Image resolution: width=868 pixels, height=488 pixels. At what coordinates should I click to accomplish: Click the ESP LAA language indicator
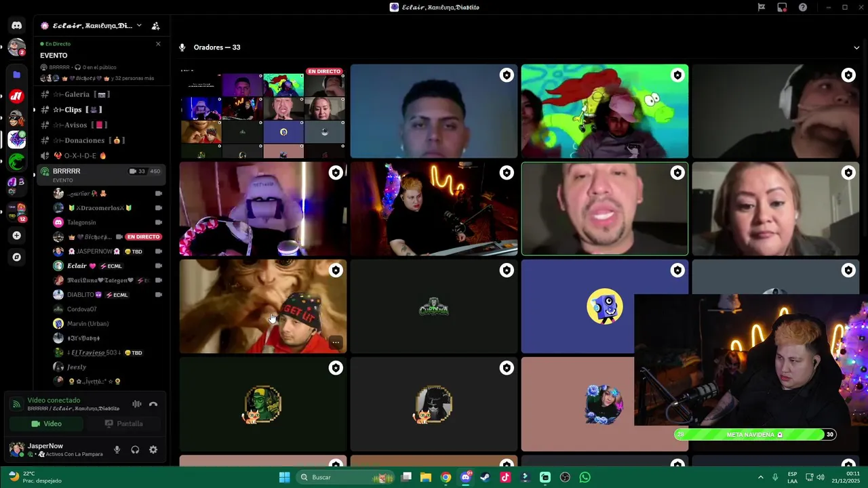click(x=793, y=477)
